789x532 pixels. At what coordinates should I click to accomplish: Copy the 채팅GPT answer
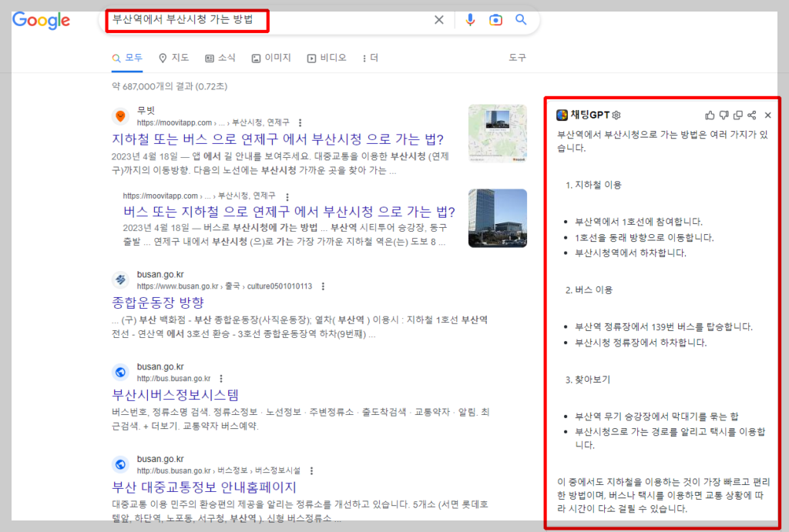pyautogui.click(x=737, y=115)
